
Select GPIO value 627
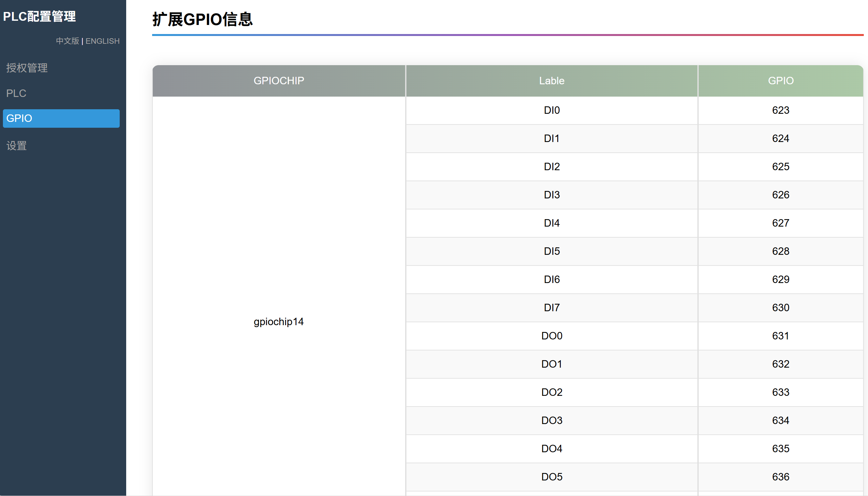click(x=781, y=223)
